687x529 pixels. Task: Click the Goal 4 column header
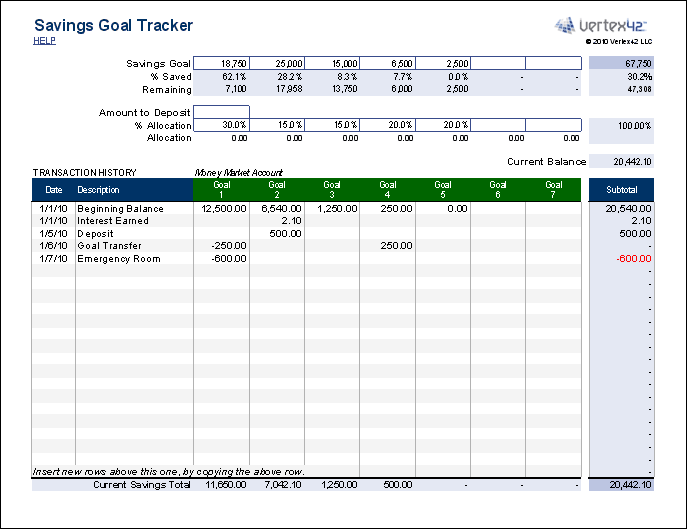pyautogui.click(x=387, y=190)
